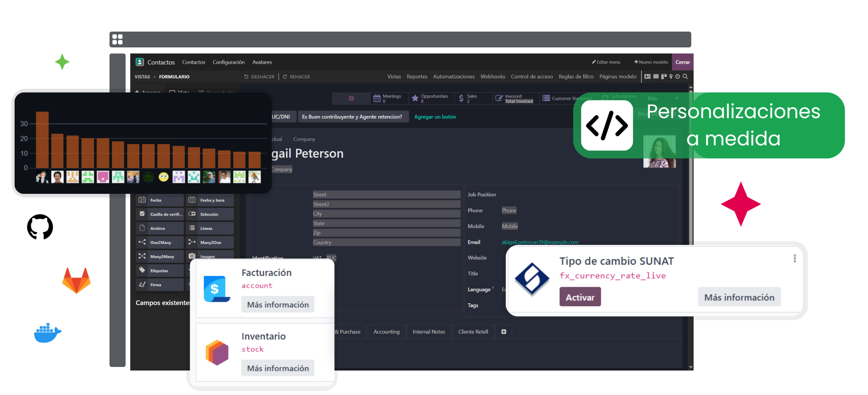Activate the Tipo de cambio SUNAT module
The height and width of the screenshot is (395, 868).
580,297
